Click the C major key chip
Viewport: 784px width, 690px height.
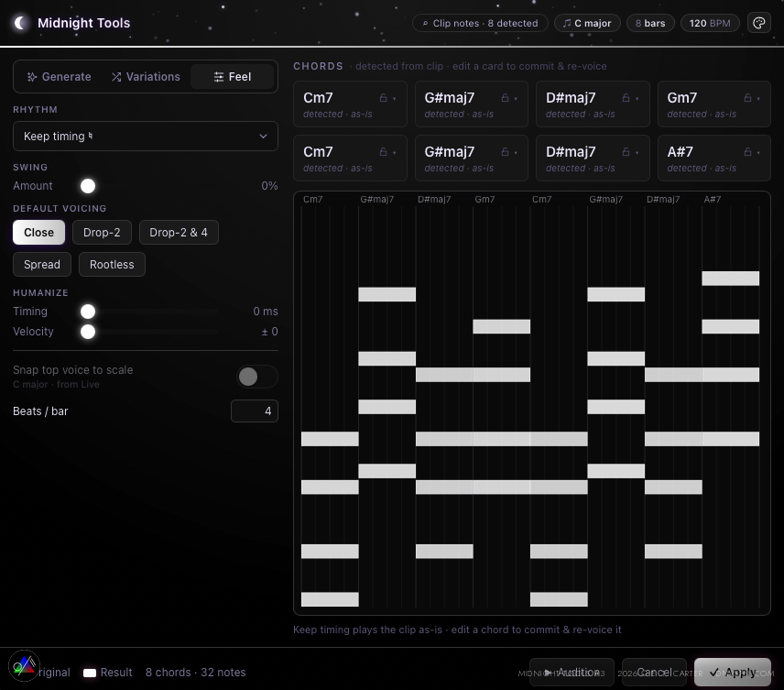click(x=587, y=23)
